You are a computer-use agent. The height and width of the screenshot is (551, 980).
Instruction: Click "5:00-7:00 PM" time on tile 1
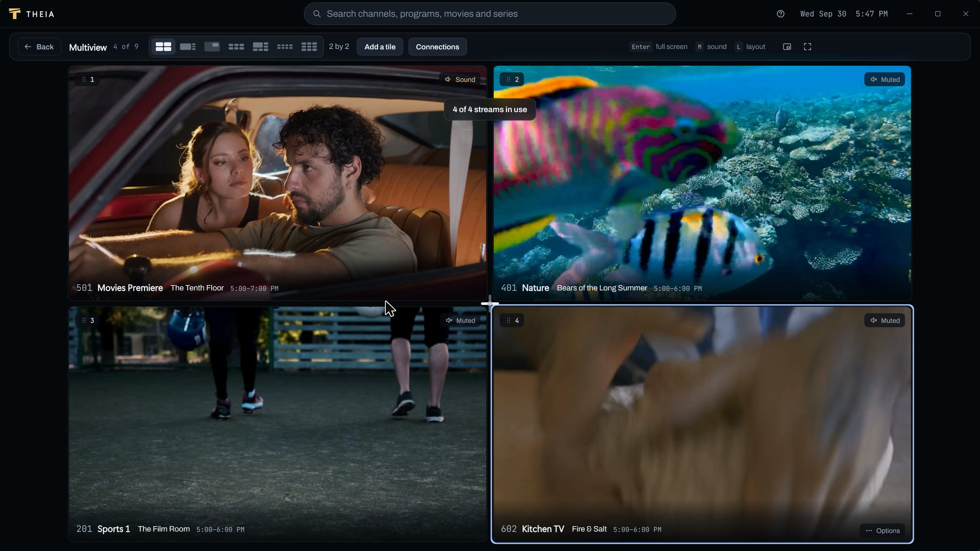coord(254,289)
